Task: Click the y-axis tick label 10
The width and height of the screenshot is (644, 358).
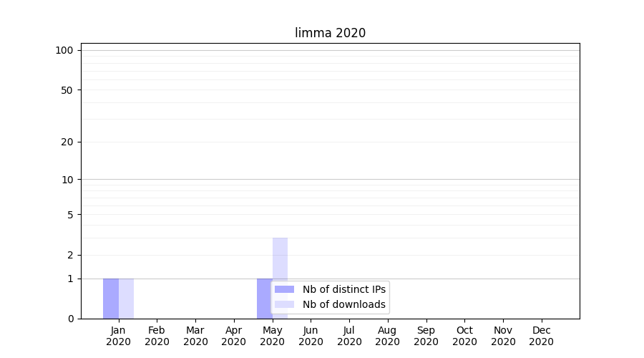Action: tap(67, 180)
